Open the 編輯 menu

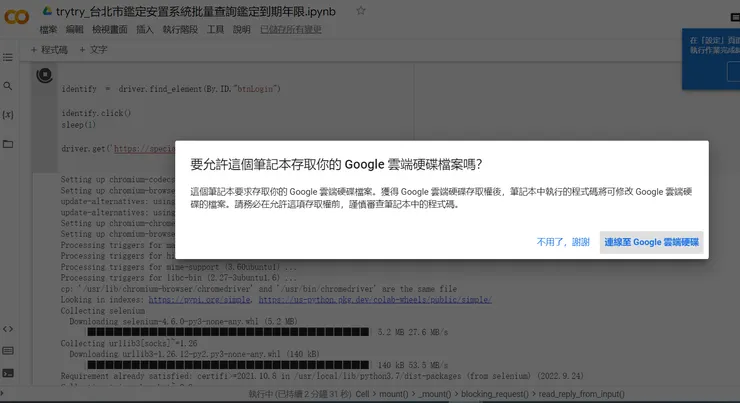pyautogui.click(x=75, y=30)
